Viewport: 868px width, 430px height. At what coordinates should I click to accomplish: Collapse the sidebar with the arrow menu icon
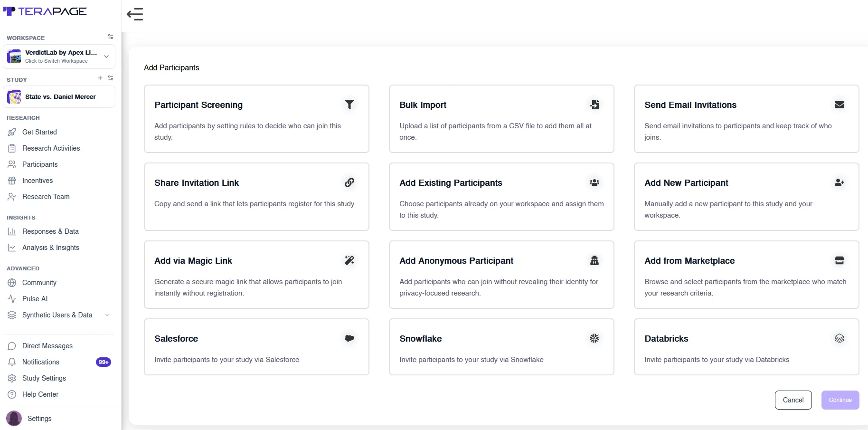135,14
